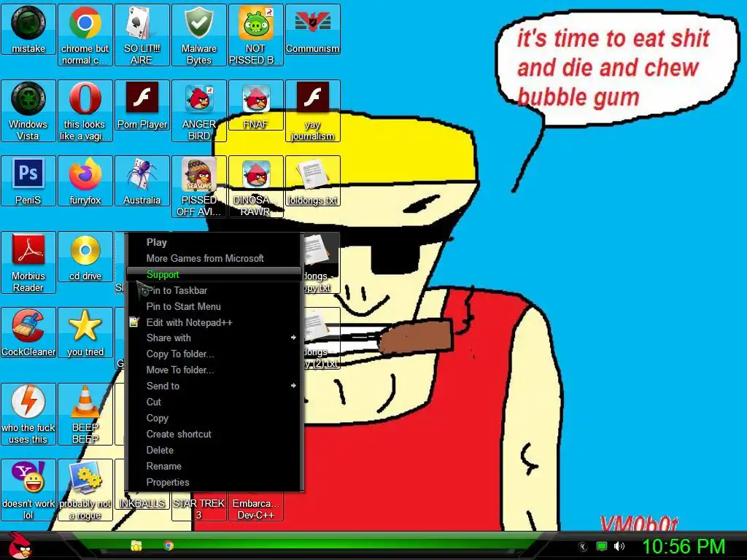Launch the 'Embarca... Dev-C++' icon

[256, 508]
